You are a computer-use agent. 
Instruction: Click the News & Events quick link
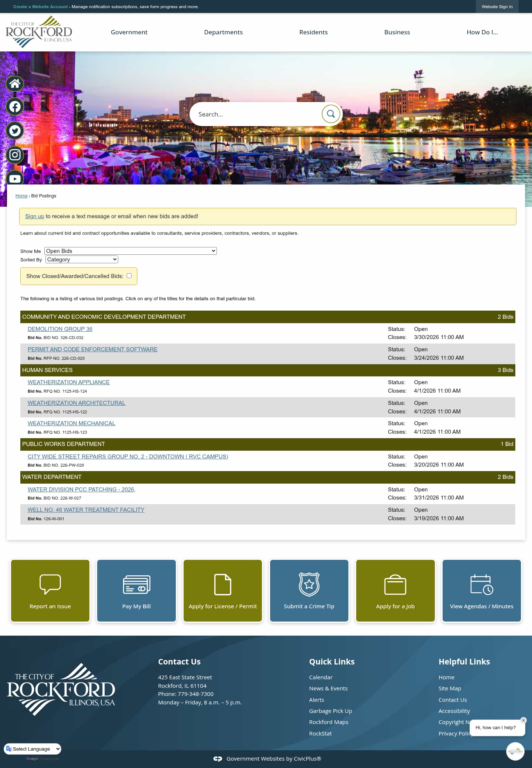point(328,689)
